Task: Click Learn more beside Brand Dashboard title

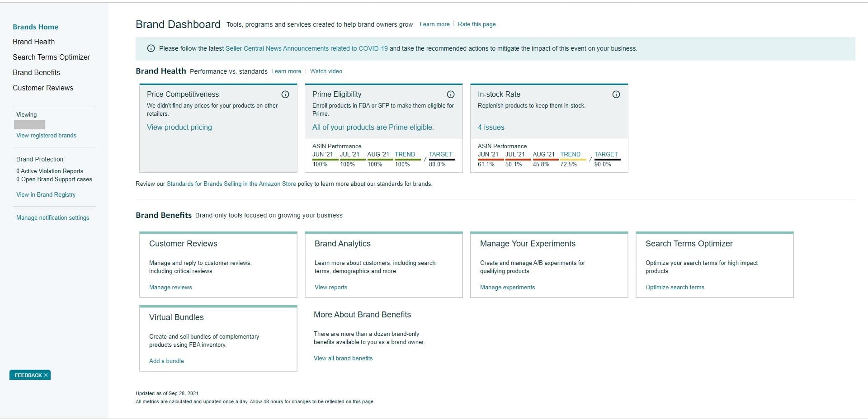Action: 434,24
